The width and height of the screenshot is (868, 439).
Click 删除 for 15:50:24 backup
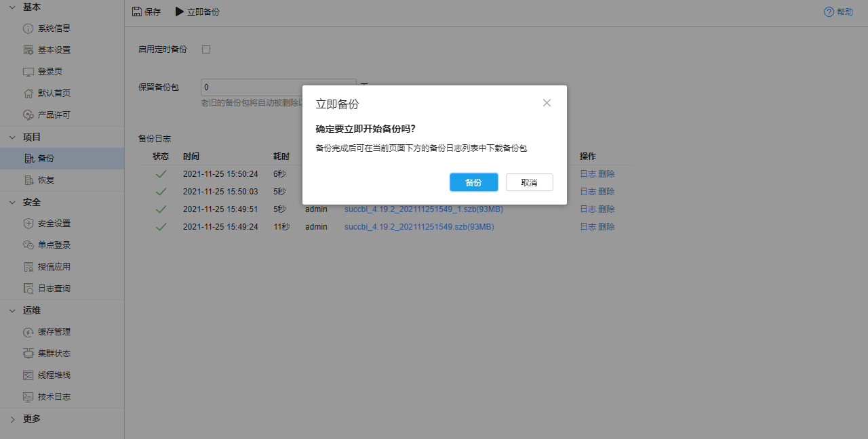607,174
